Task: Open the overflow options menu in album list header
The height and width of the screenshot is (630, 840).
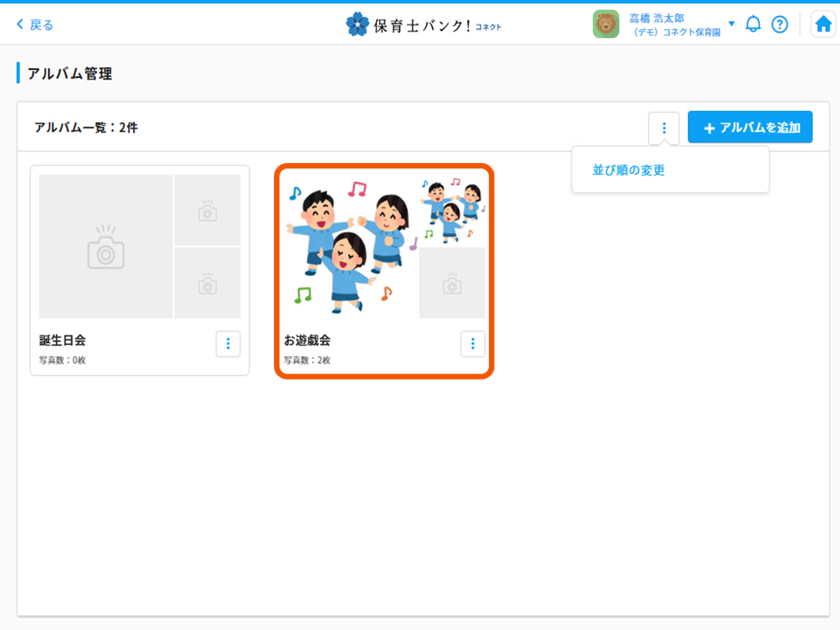Action: (664, 127)
